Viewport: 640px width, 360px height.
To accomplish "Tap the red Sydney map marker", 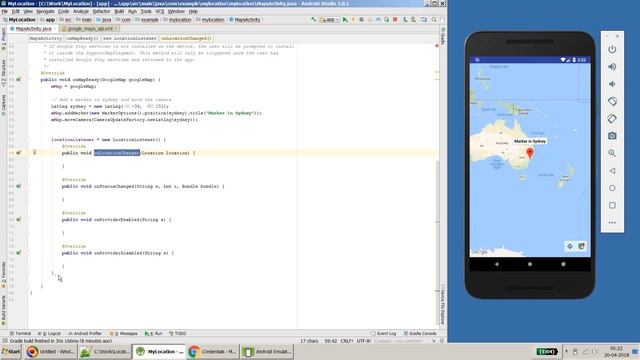I will 530,153.
